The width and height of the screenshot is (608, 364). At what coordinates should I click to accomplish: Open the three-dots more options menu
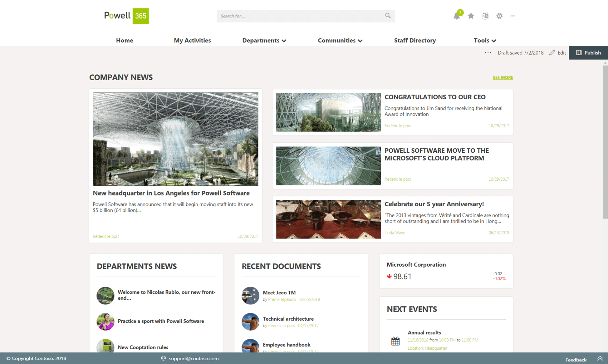(x=488, y=52)
